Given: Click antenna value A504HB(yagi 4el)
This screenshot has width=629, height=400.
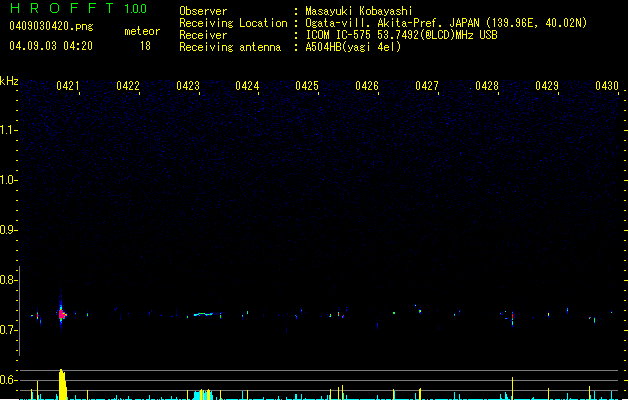Looking at the screenshot, I should 353,47.
